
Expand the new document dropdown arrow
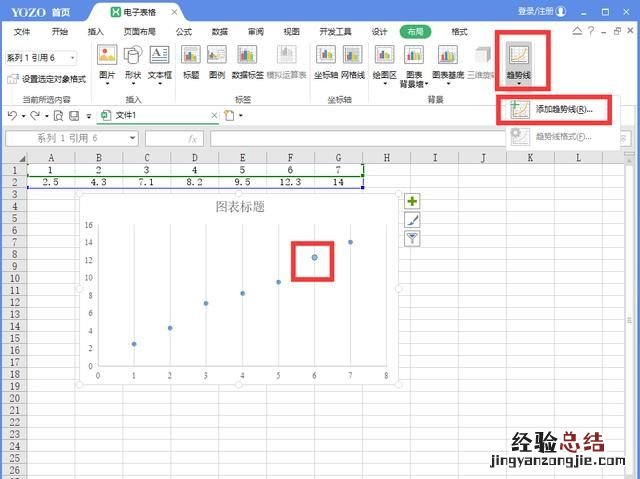(241, 116)
